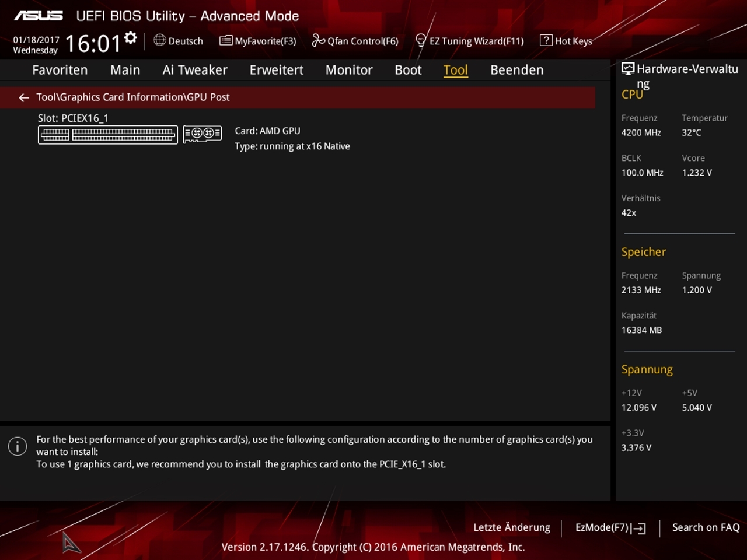Click Search on FAQ link
This screenshot has width=747, height=560.
tap(706, 527)
